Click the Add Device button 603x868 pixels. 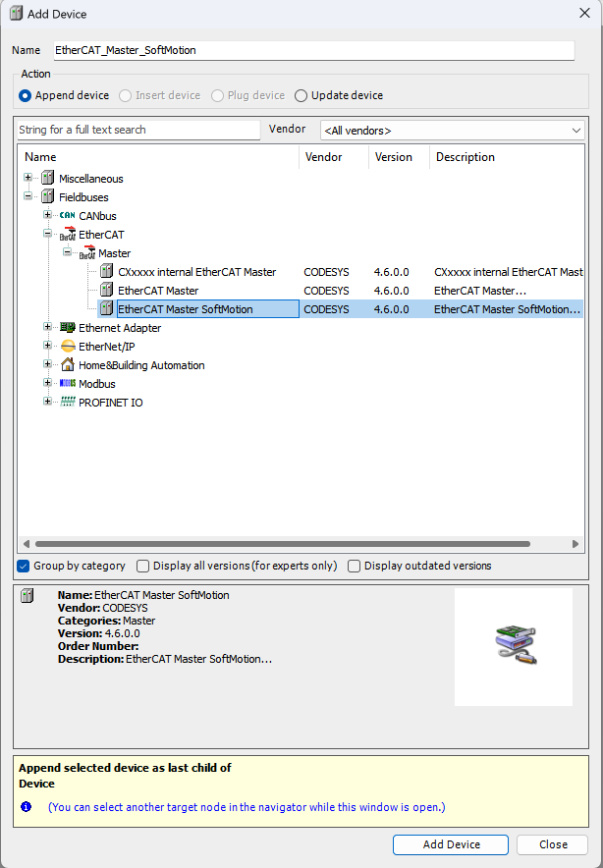(x=451, y=844)
